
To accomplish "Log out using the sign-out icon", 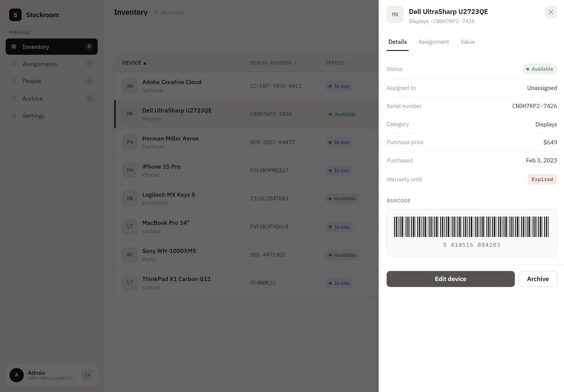I will (x=88, y=375).
